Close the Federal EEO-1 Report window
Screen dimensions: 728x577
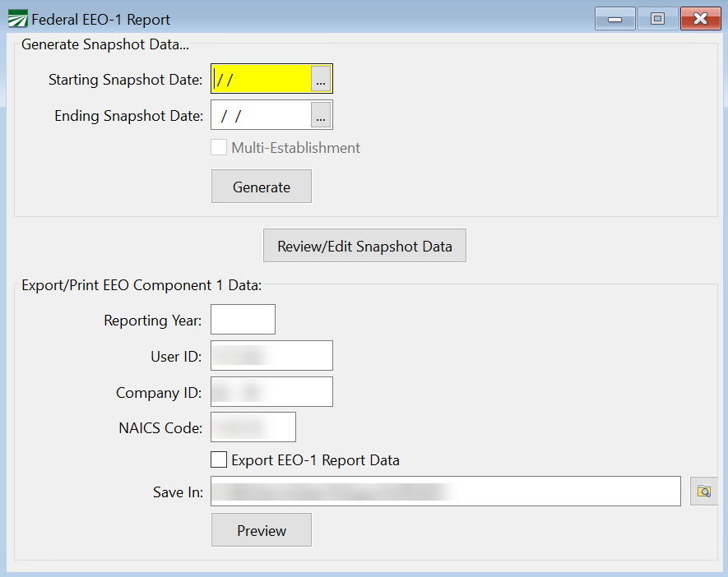tap(700, 18)
